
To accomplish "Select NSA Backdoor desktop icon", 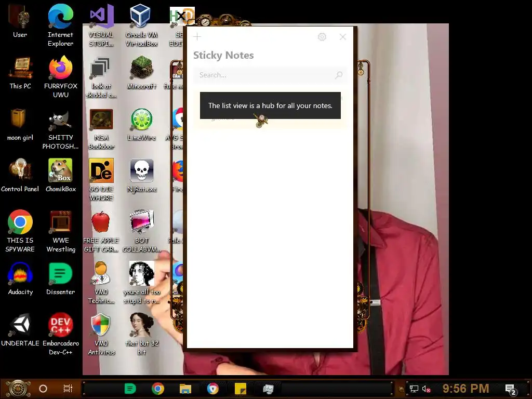I will (101, 129).
